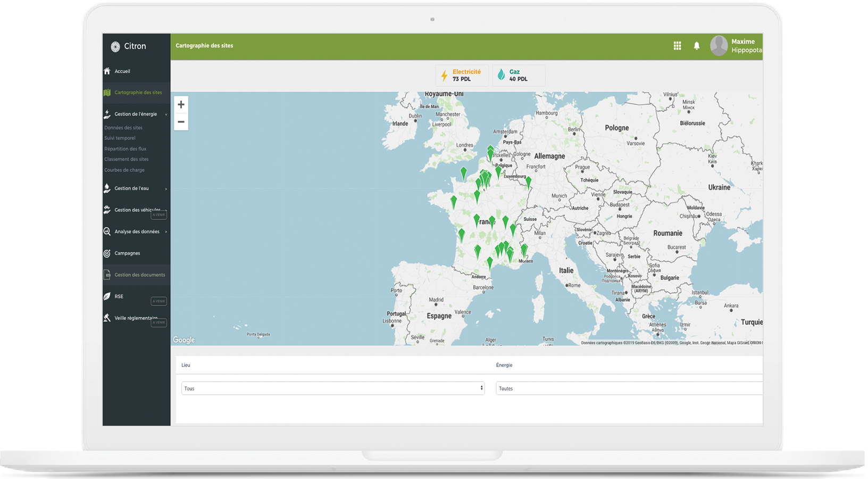
Task: Select the Accueil home icon
Action: (x=108, y=71)
